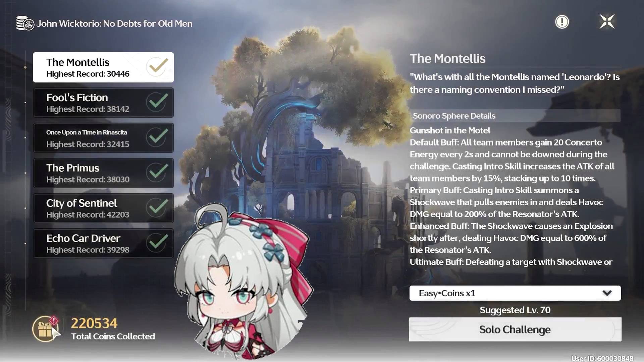Screen dimensions: 644x362
Task: Click the chibi character mascot
Action: [x=243, y=282]
